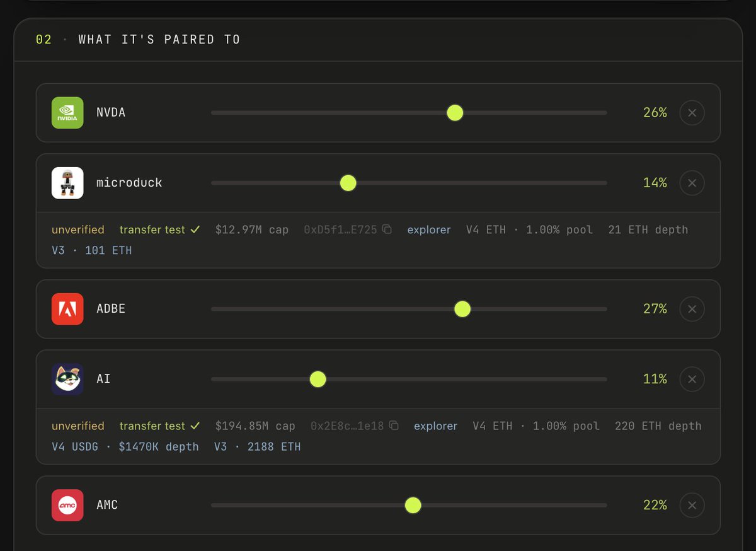Click the $12.97M cap value
This screenshot has width=756, height=551.
point(252,230)
